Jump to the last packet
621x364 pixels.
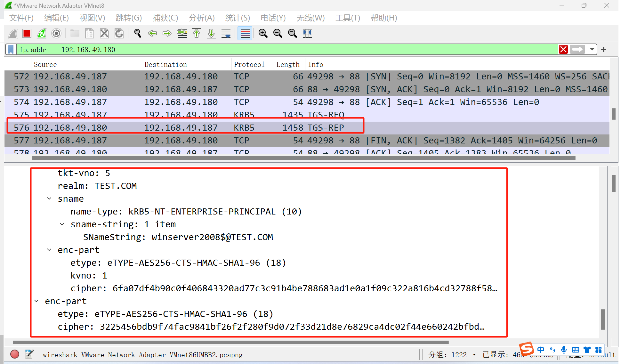211,33
